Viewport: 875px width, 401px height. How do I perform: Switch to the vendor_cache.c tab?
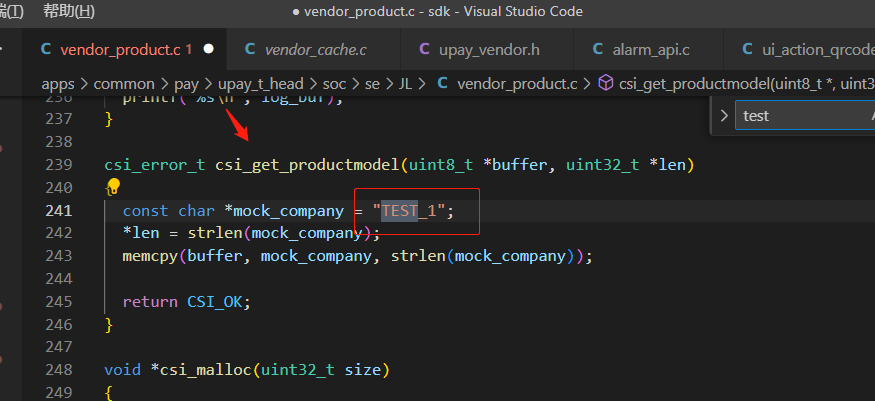(x=315, y=50)
